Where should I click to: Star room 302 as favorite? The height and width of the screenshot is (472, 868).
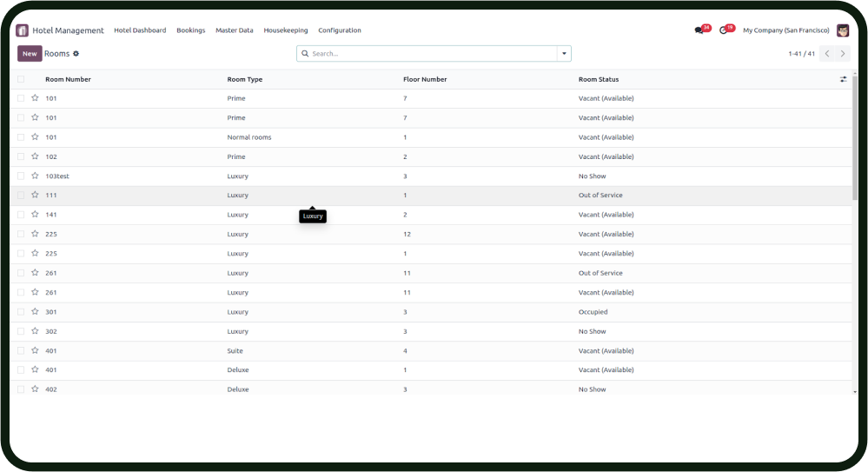[36, 331]
